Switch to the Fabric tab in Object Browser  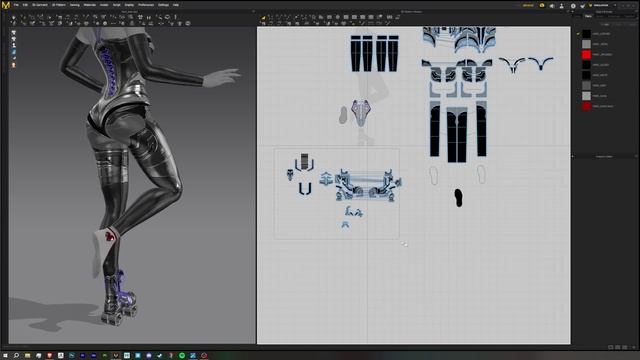pyautogui.click(x=588, y=16)
